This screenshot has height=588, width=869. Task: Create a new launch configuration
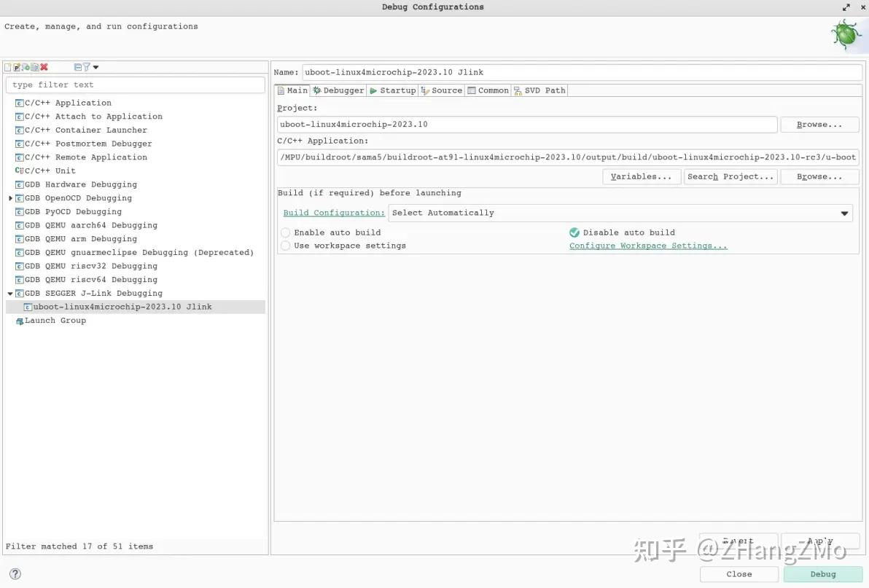tap(7, 67)
